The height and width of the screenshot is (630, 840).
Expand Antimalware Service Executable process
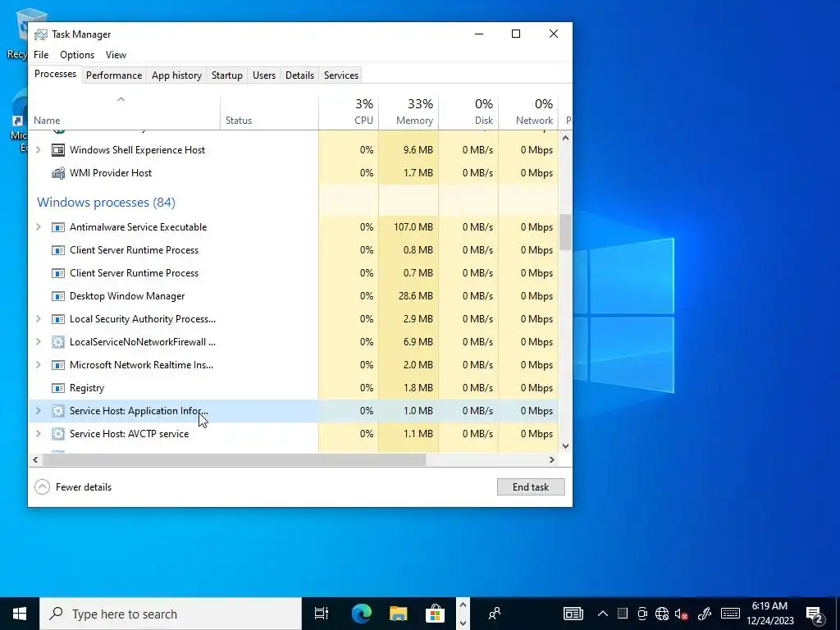point(38,227)
